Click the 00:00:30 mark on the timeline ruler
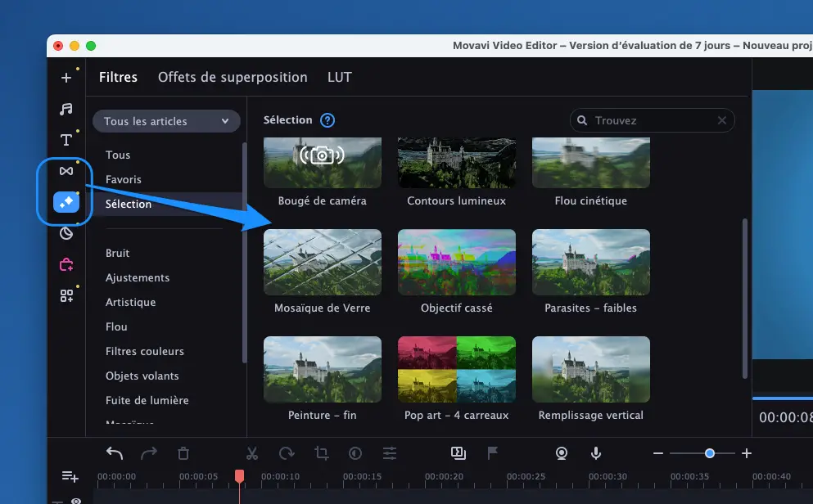 [x=608, y=476]
